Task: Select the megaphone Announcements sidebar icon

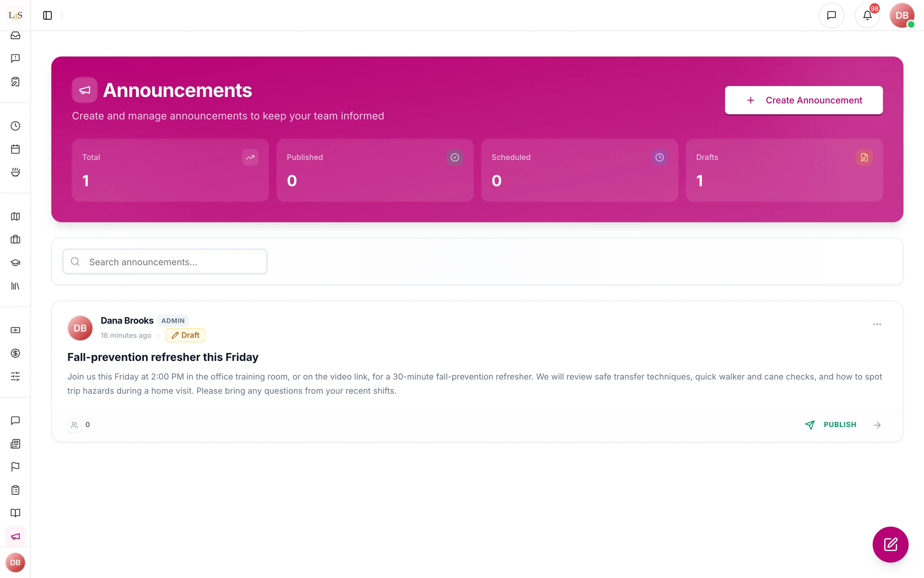Action: click(15, 536)
